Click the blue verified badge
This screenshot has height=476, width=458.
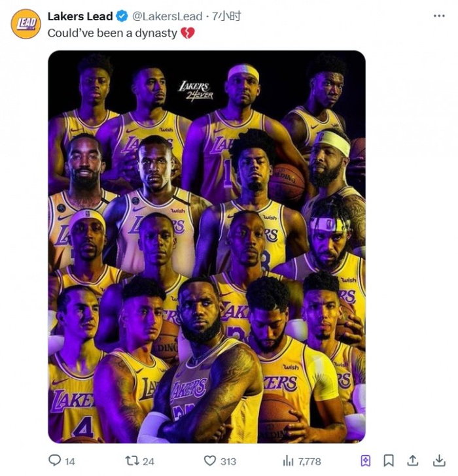122,16
